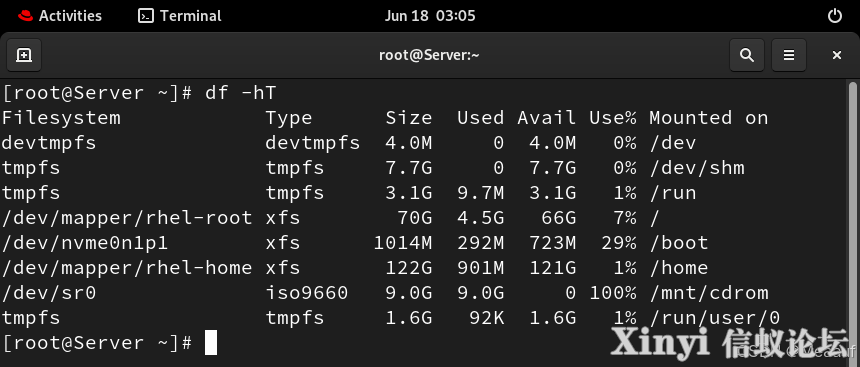The width and height of the screenshot is (860, 367).
Task: Click the /dev/nvme0n1p1 filesystem entry
Action: click(85, 243)
